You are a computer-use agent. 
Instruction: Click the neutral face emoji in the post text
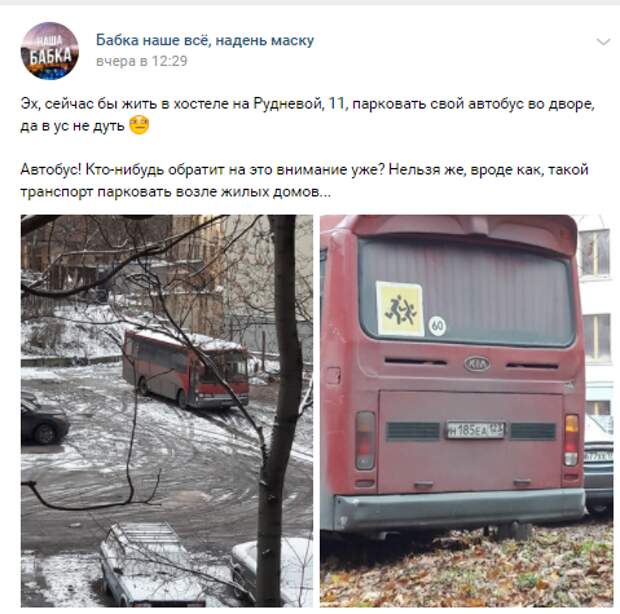139,125
